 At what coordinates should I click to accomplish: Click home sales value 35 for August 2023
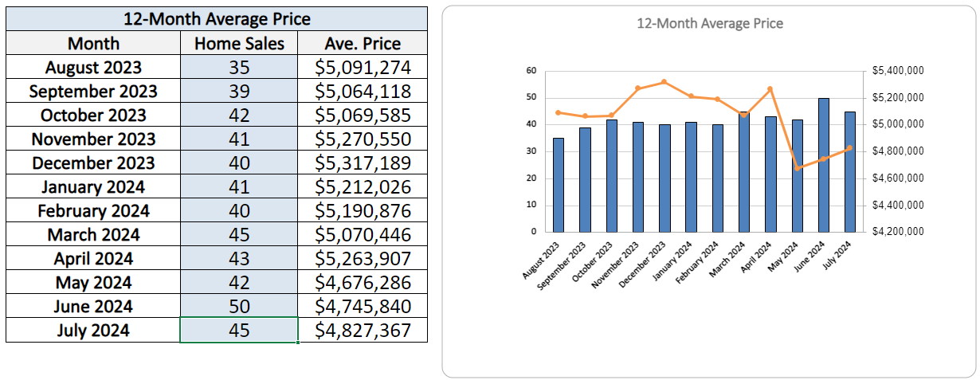pyautogui.click(x=239, y=67)
